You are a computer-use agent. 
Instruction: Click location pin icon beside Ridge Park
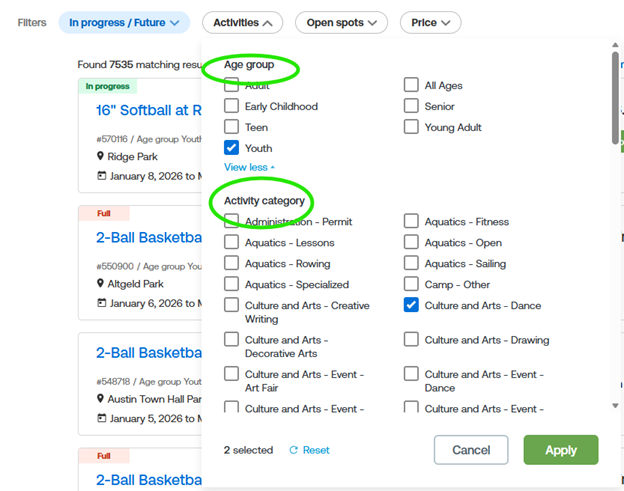coord(101,156)
